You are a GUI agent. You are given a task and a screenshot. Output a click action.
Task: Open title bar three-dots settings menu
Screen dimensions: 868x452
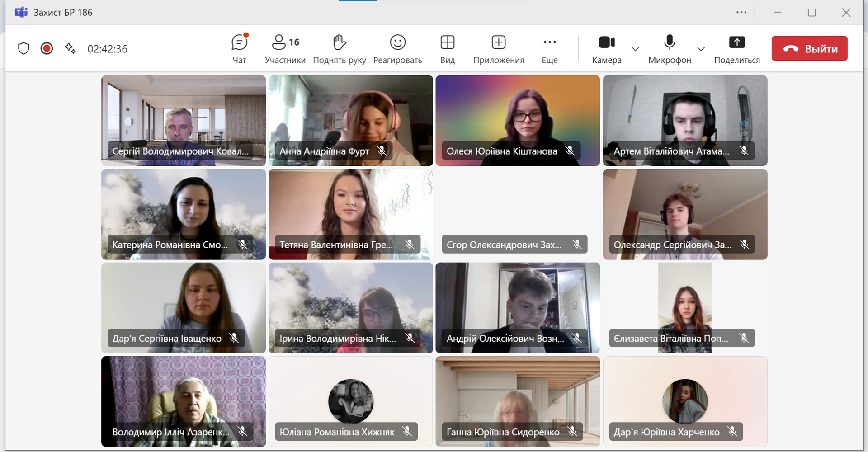pyautogui.click(x=741, y=12)
